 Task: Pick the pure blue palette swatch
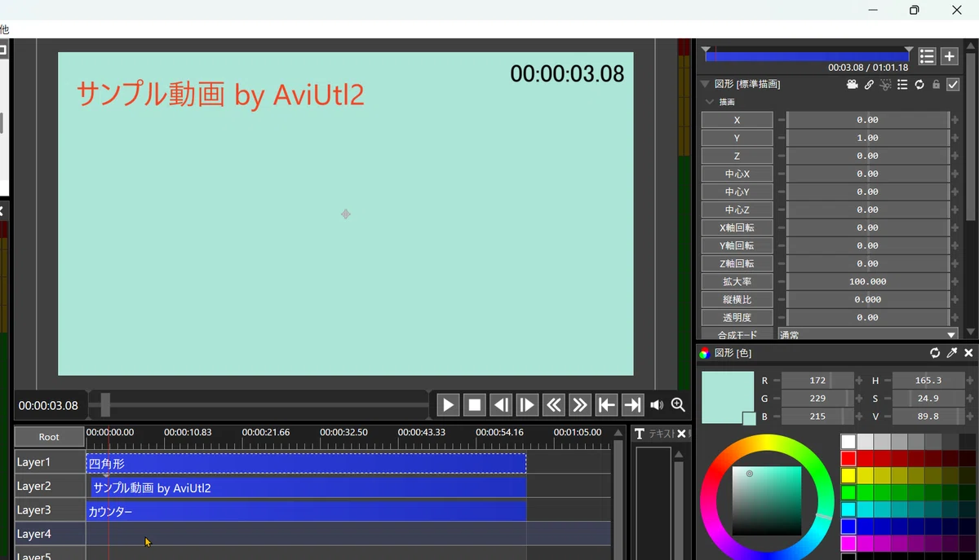pos(848,526)
